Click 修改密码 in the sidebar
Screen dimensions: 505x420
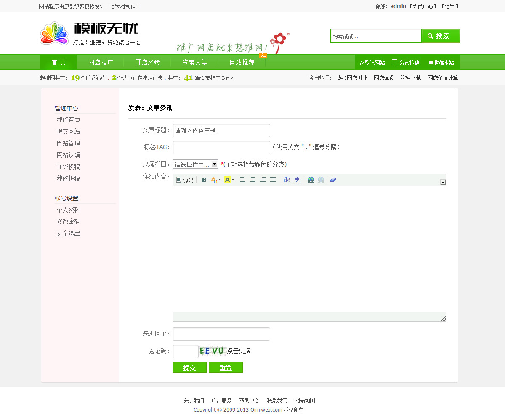(x=68, y=221)
